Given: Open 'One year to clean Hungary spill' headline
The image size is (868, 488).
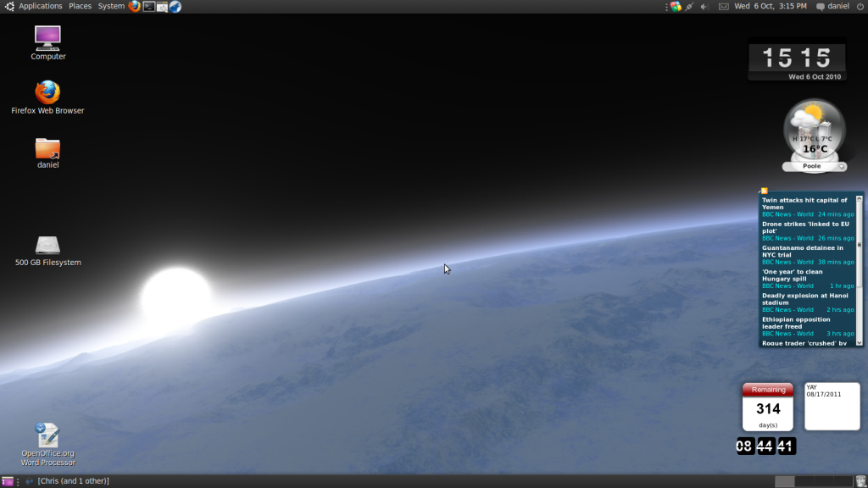Looking at the screenshot, I should [793, 275].
